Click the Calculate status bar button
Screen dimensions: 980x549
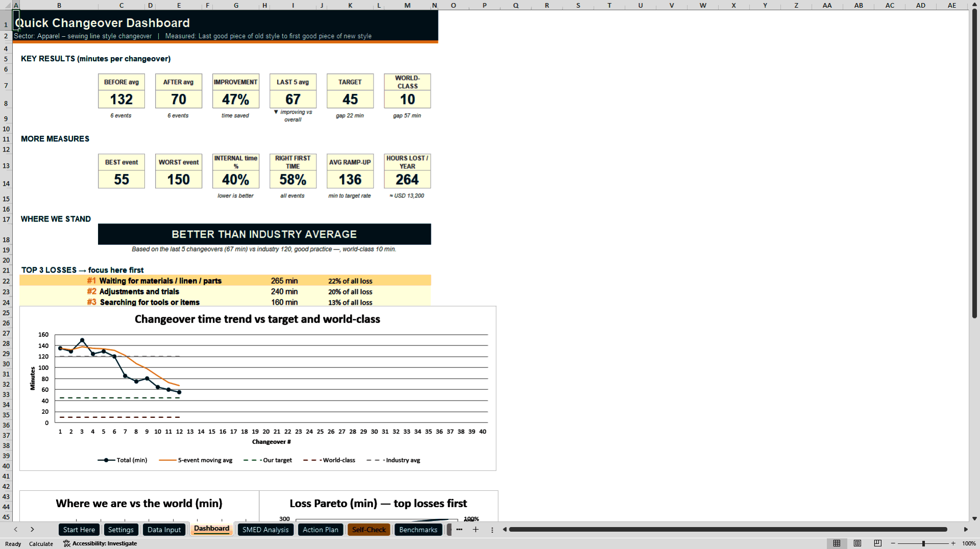(x=41, y=544)
